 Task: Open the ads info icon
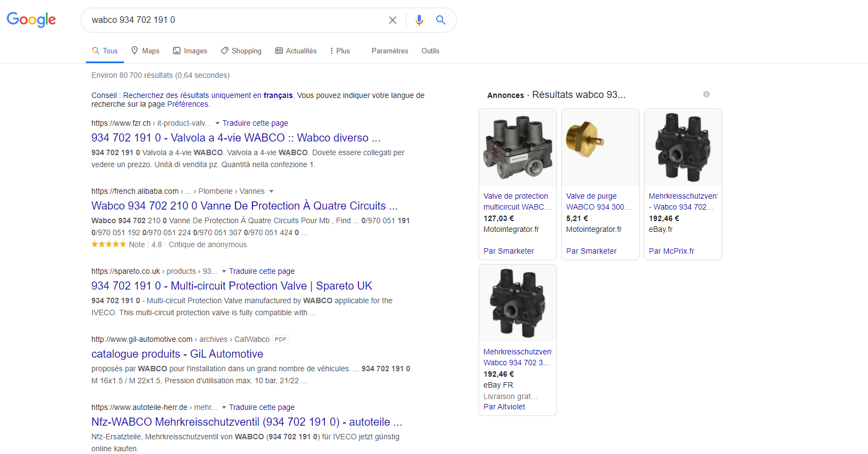click(x=706, y=94)
